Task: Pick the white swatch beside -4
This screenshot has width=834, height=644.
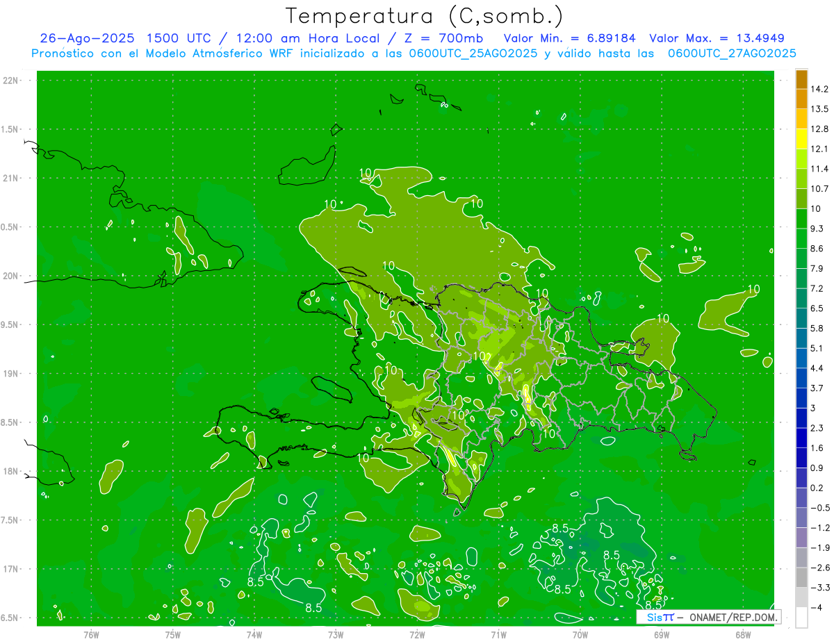Action: [x=801, y=618]
